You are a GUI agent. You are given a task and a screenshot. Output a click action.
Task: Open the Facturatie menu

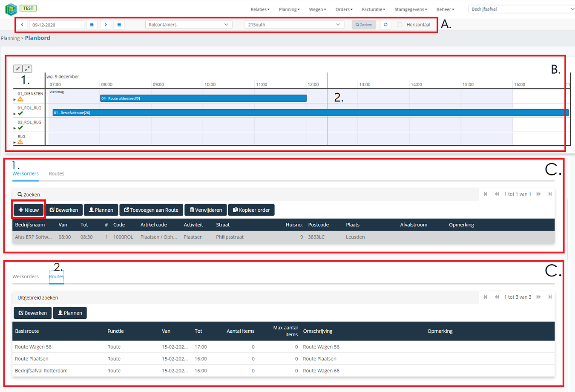pos(374,9)
